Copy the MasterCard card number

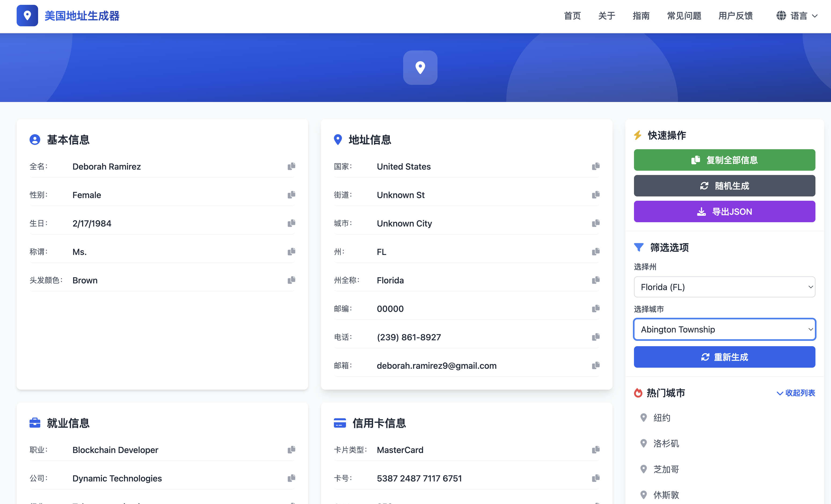click(x=596, y=478)
